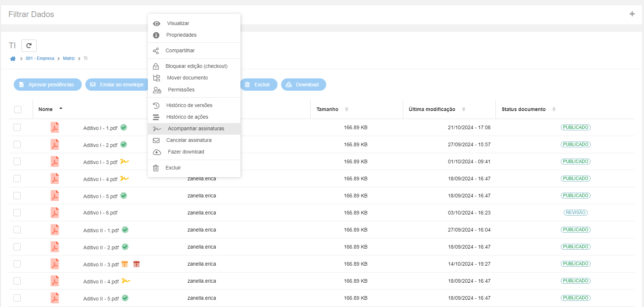Click file name Aditivo II - 3.pdf
Viewport: 644px width, 307px height.
coord(101,265)
